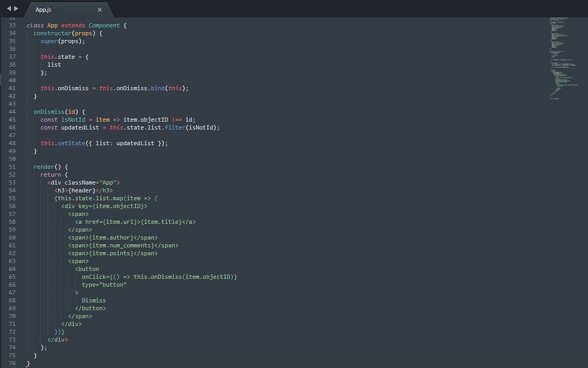Click the Component identifier in the class declaration
The image size is (588, 368).
click(104, 25)
